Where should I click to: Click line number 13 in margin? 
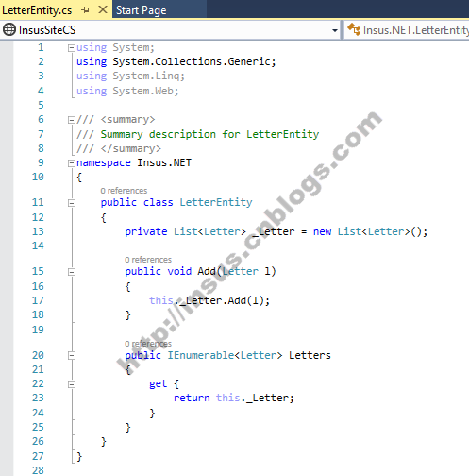[x=38, y=231]
